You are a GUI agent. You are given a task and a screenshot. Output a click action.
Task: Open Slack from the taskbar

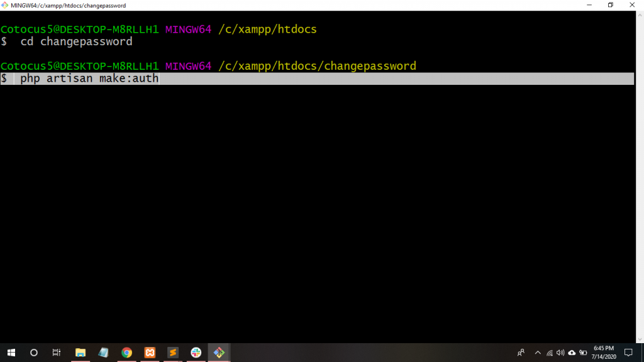pyautogui.click(x=196, y=353)
